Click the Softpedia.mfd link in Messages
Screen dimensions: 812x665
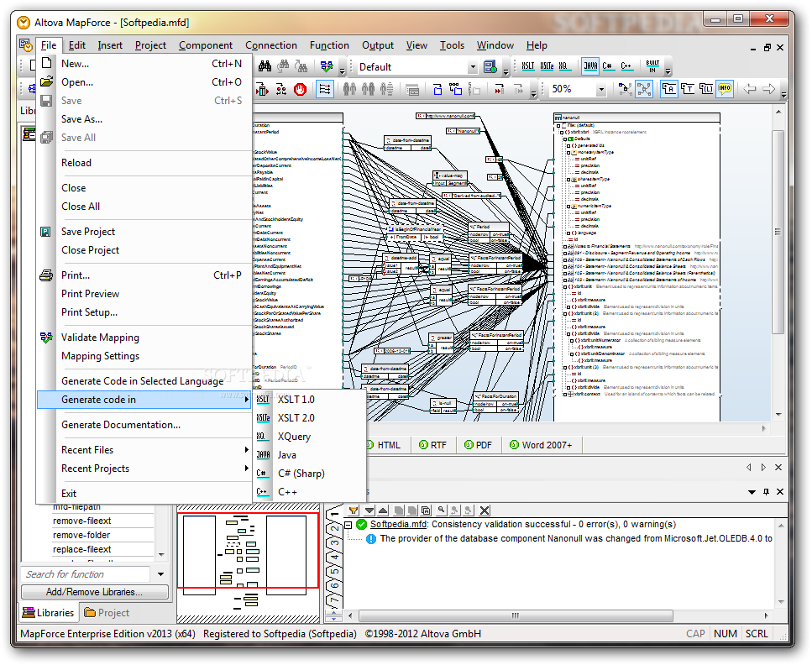click(x=398, y=524)
